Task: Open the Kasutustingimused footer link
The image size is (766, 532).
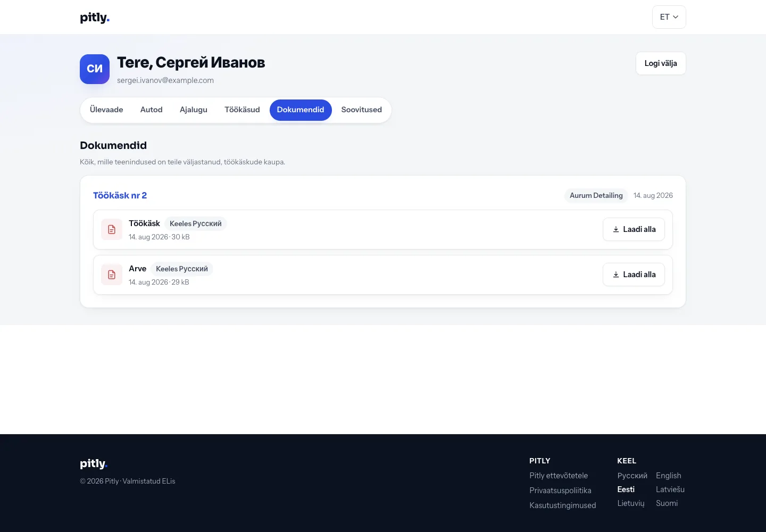Action: 563,505
